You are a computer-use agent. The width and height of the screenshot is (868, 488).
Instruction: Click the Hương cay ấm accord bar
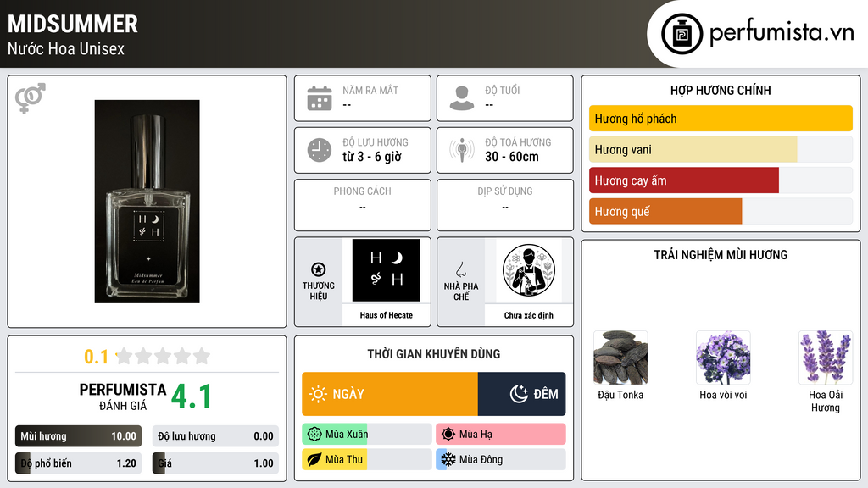(721, 180)
